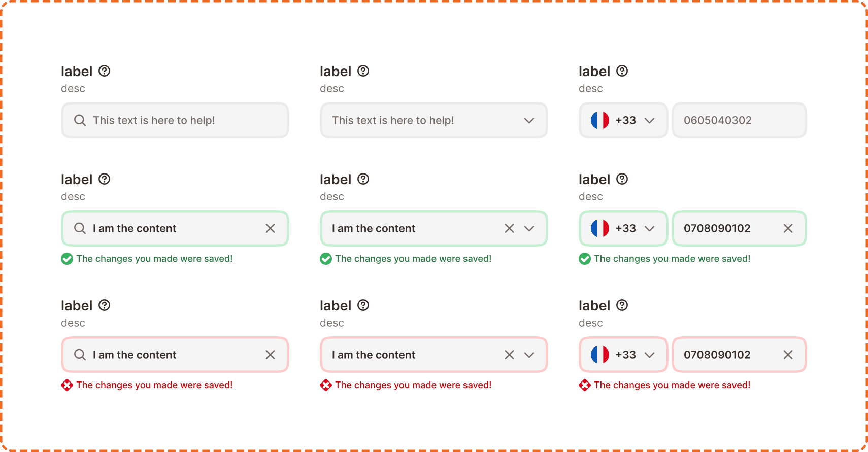The height and width of the screenshot is (452, 868).
Task: Open the red-bordered +33 country code selector
Action: coord(623,355)
